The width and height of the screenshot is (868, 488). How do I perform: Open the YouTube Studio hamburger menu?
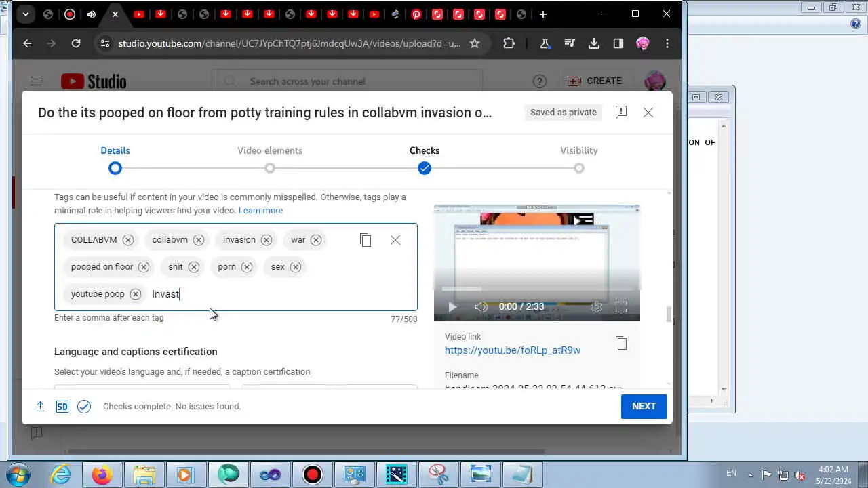37,81
